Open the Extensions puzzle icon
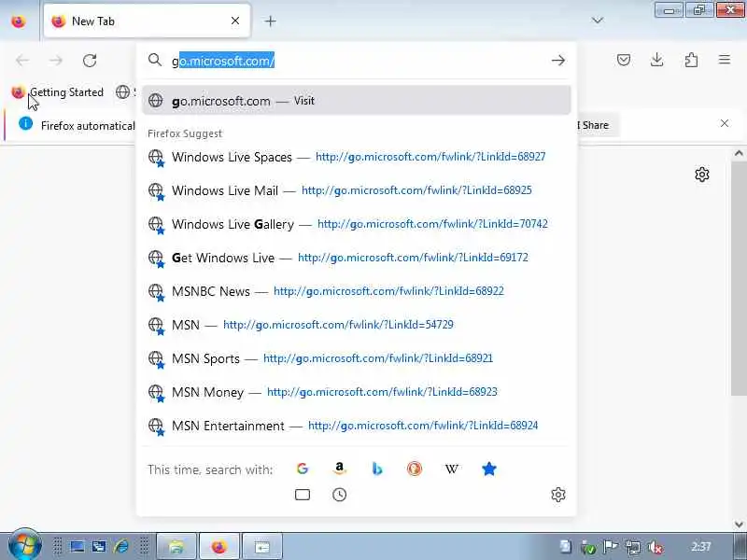747x560 pixels. click(691, 60)
